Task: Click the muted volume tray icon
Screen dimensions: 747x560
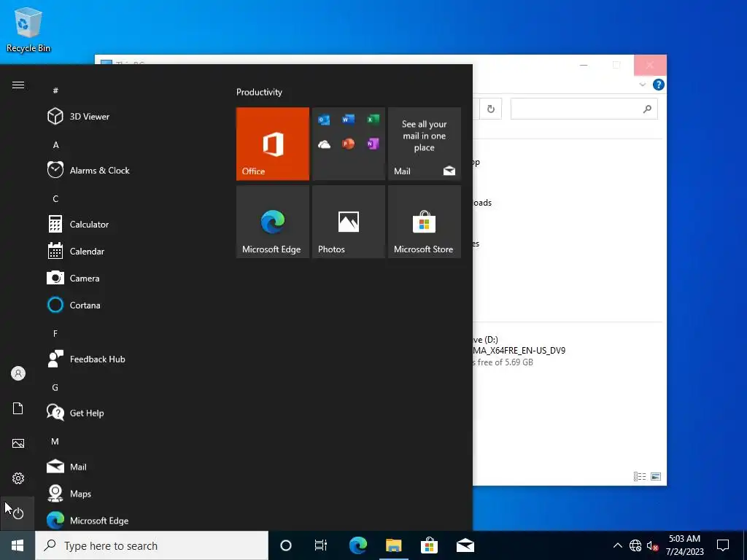Action: [x=652, y=545]
